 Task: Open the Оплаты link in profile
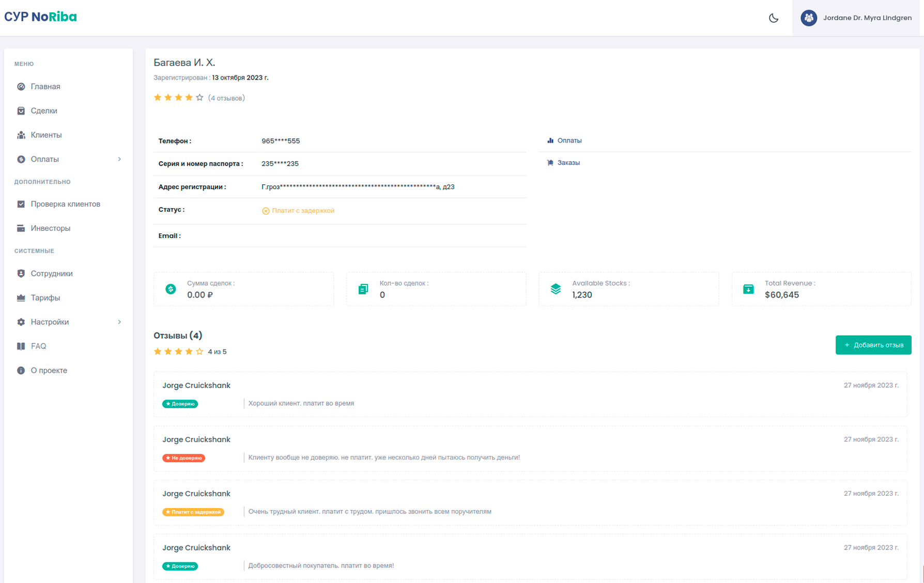[x=569, y=140]
